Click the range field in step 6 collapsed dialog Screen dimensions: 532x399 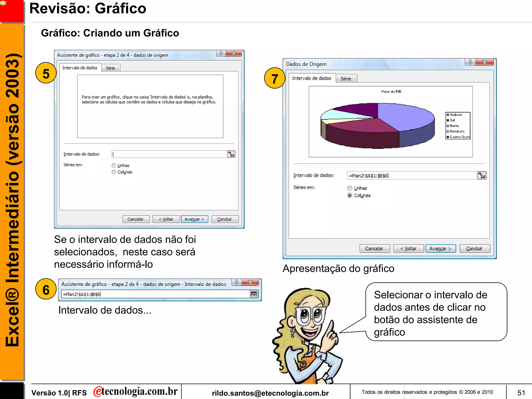[x=155, y=294]
